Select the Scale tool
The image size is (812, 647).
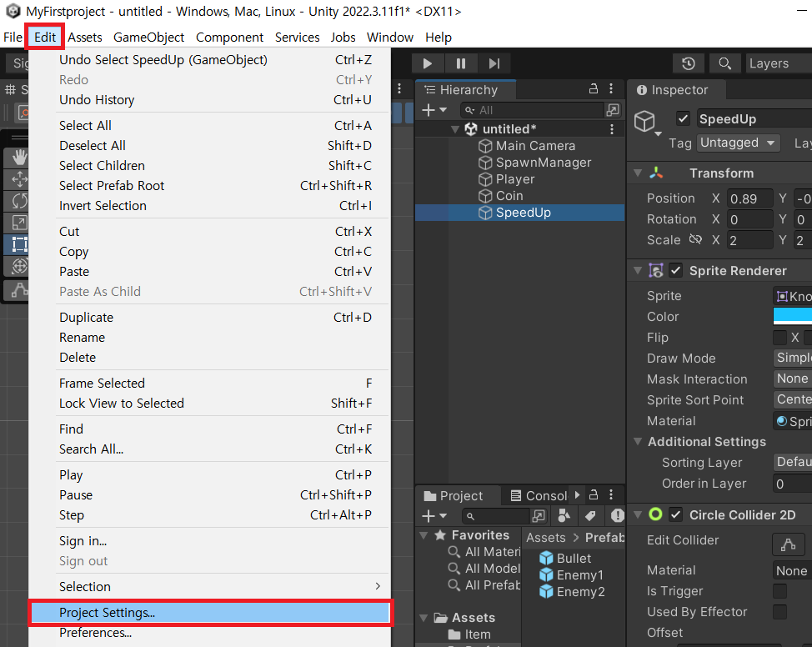click(19, 223)
